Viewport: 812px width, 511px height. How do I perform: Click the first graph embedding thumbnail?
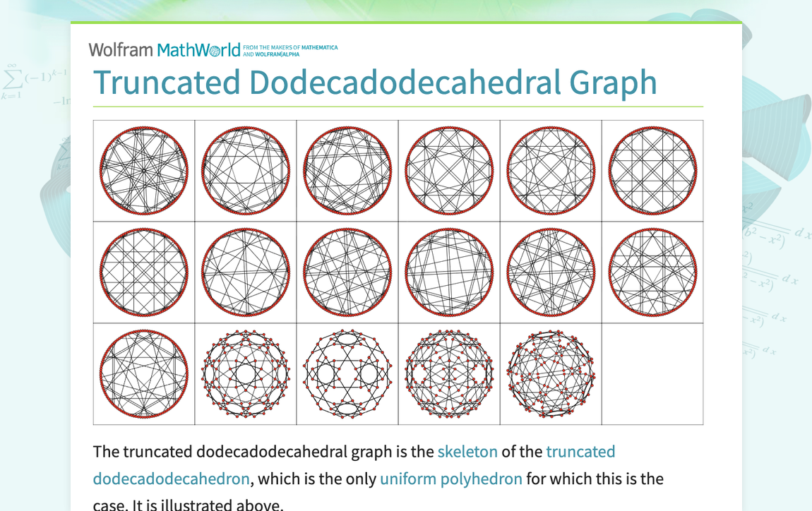(x=144, y=169)
